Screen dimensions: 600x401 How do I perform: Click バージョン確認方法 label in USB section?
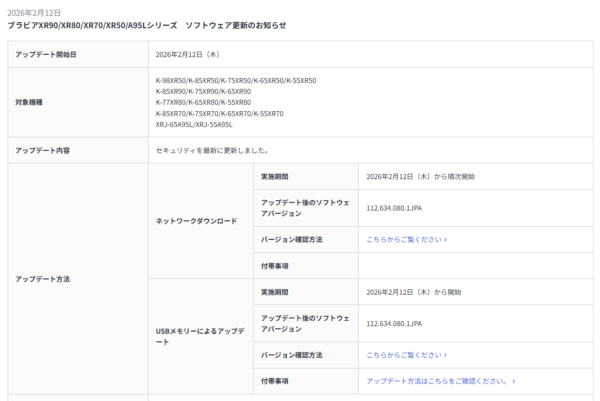(292, 355)
